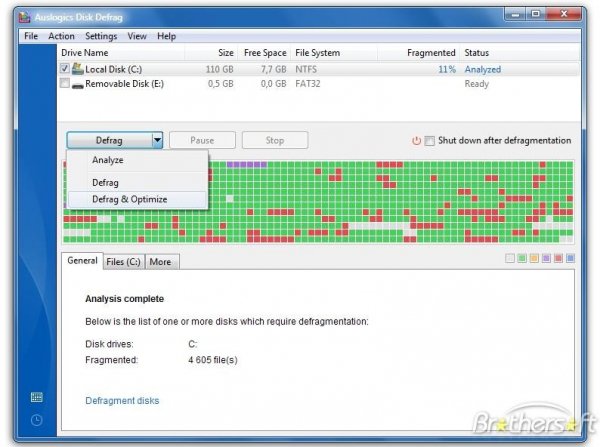Click the disk map icon in left sidebar
The height and width of the screenshot is (447, 600).
36,397
